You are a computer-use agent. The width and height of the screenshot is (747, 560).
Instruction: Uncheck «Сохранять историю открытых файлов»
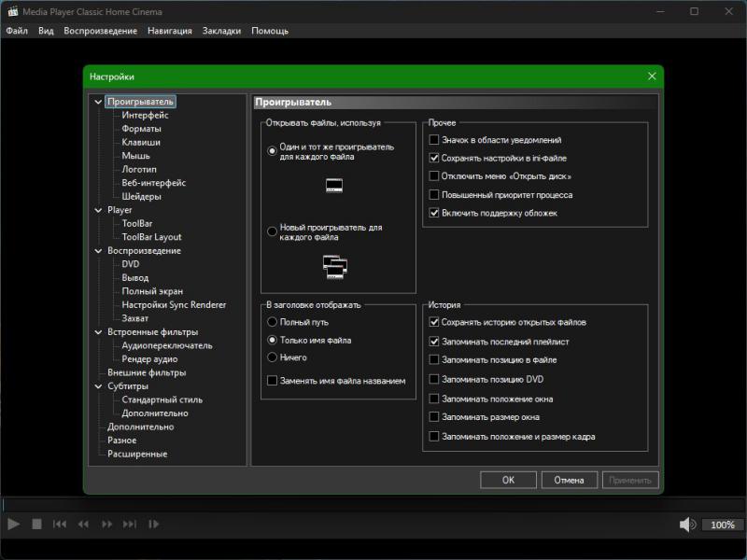click(x=433, y=322)
